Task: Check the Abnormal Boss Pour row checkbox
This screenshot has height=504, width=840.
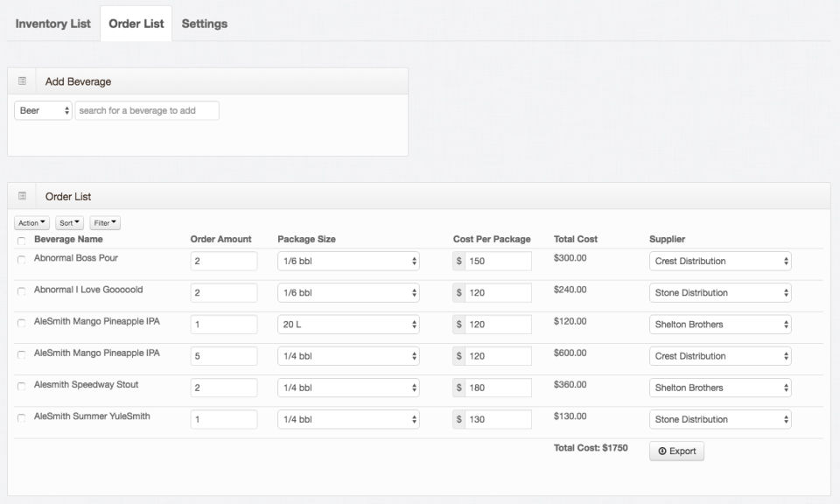Action: 21,260
